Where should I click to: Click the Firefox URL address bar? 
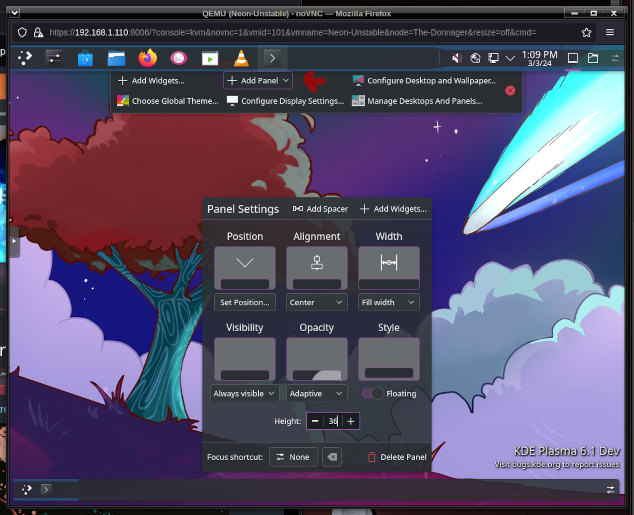tap(292, 32)
